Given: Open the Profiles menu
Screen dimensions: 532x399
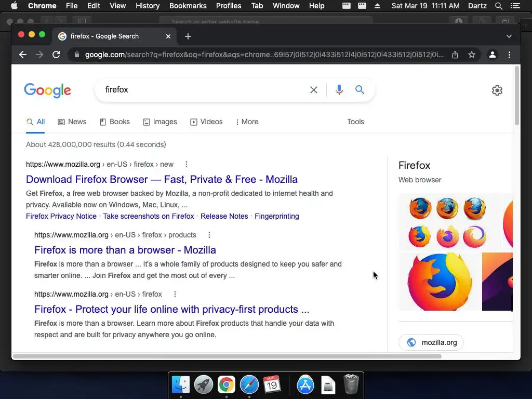Looking at the screenshot, I should click(x=229, y=6).
